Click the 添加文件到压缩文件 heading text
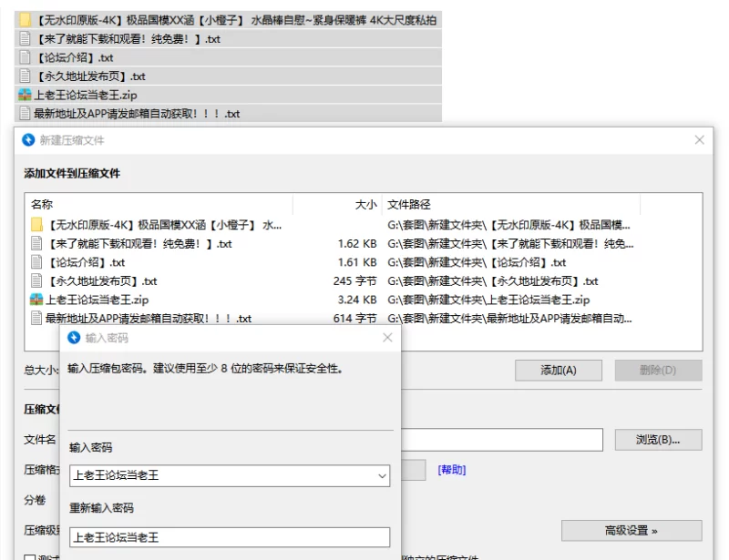729x560 pixels. (x=72, y=173)
